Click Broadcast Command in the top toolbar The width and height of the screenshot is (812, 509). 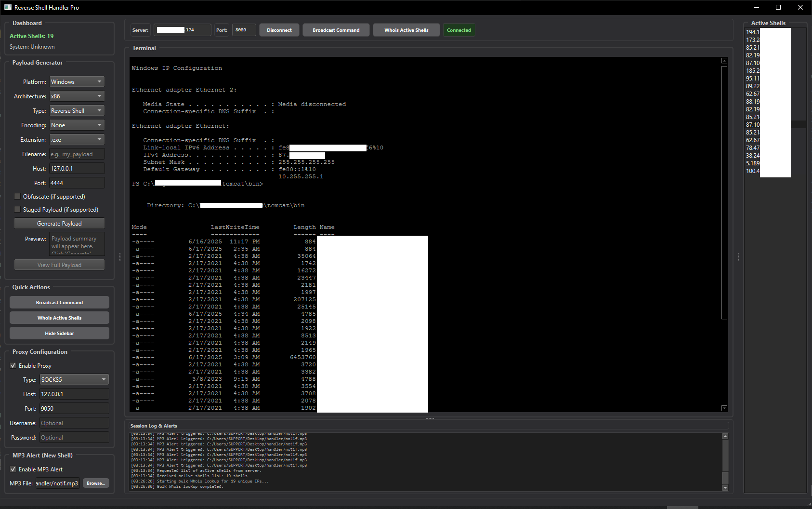[x=336, y=30]
